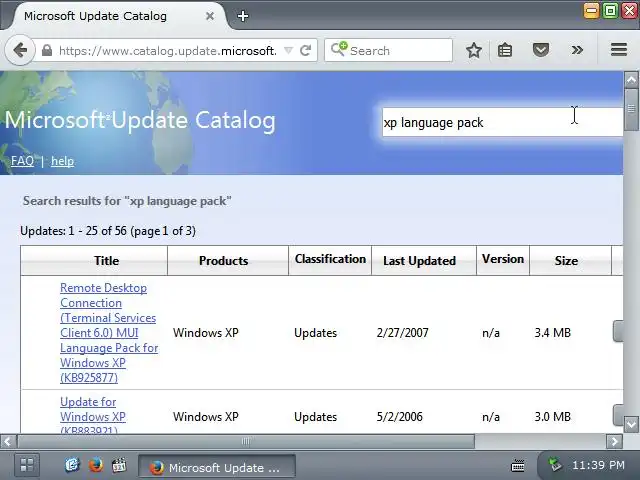Image resolution: width=640 pixels, height=480 pixels.
Task: Select Microsoft Update taskbar window button
Action: (x=217, y=467)
